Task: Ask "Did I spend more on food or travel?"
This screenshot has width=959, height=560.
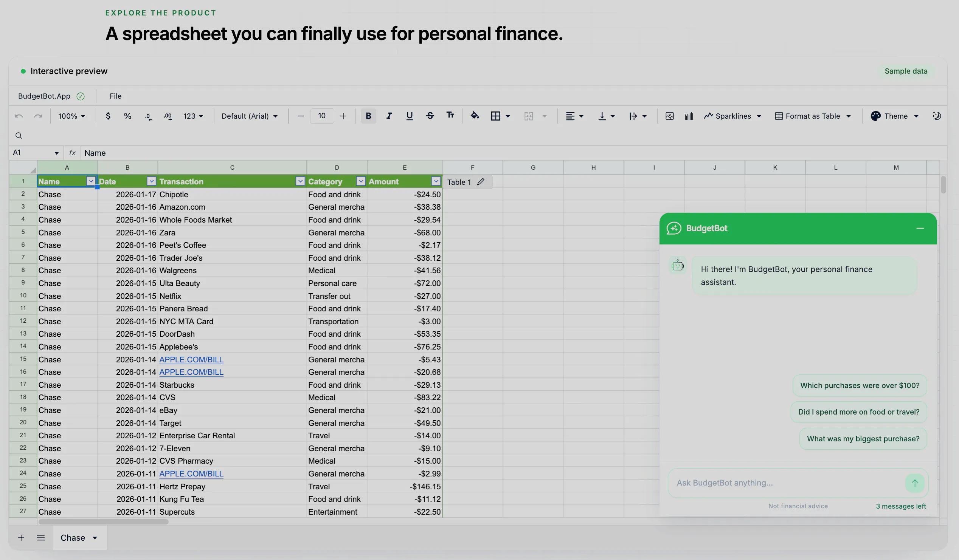Action: coord(858,412)
